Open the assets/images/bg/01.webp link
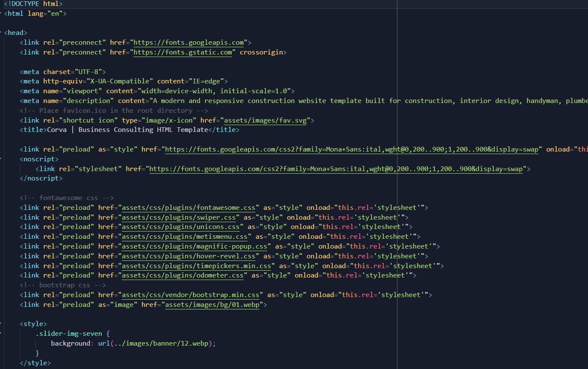Viewport: 588px width, 369px height. tap(212, 305)
